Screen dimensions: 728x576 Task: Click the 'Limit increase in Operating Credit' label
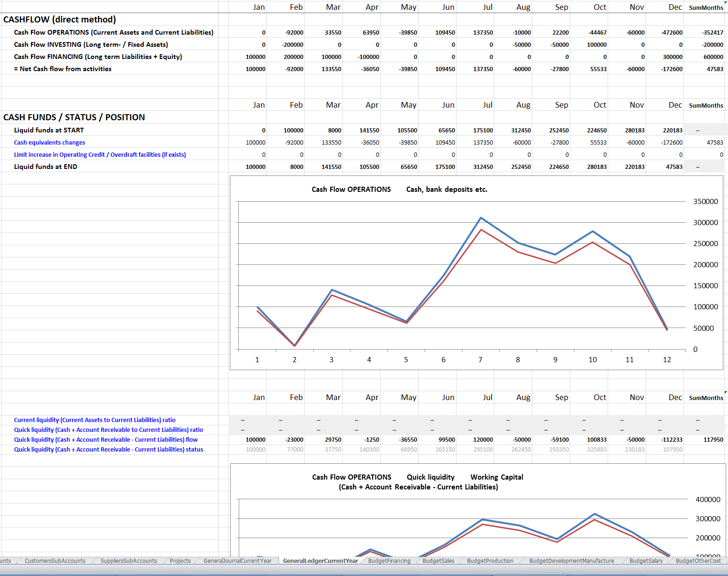[x=100, y=155]
